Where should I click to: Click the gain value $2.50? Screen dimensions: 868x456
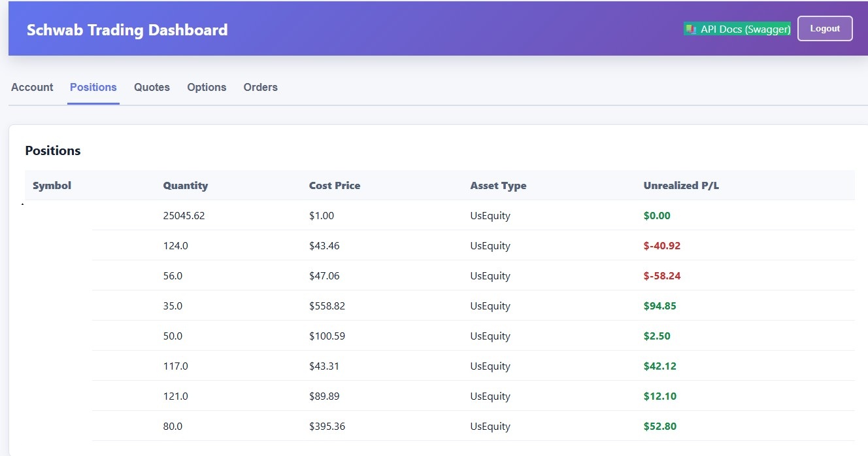tap(657, 336)
